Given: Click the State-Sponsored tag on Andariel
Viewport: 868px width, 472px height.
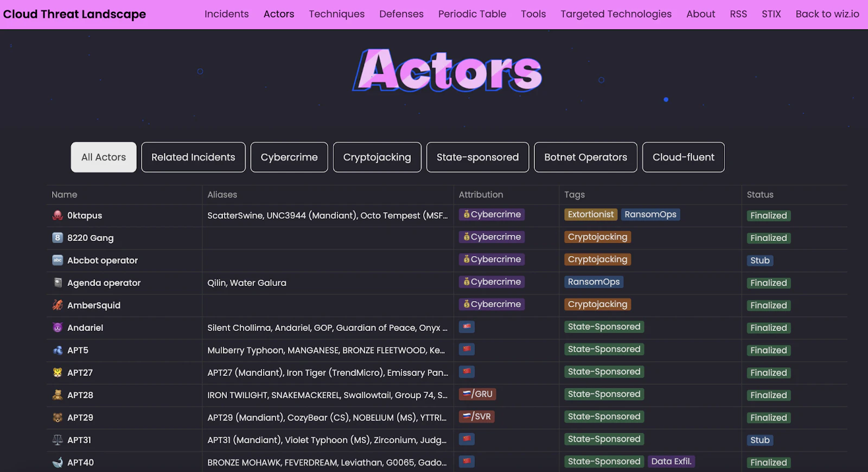Looking at the screenshot, I should [x=604, y=327].
